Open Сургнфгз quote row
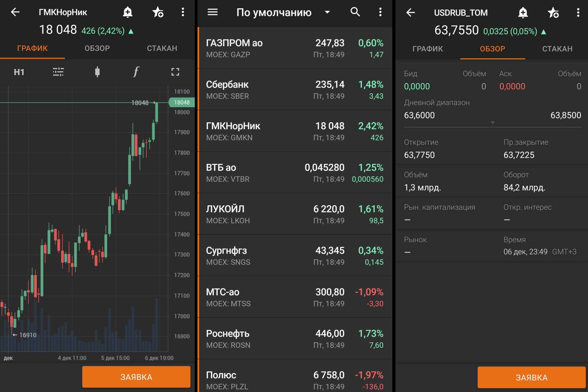Viewport: 588px width, 392px height. click(295, 255)
